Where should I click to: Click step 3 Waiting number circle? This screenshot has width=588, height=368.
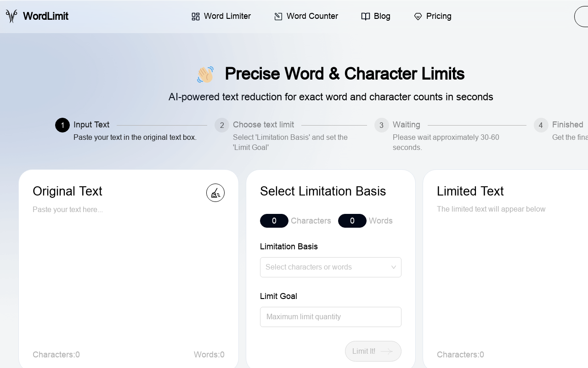point(381,125)
